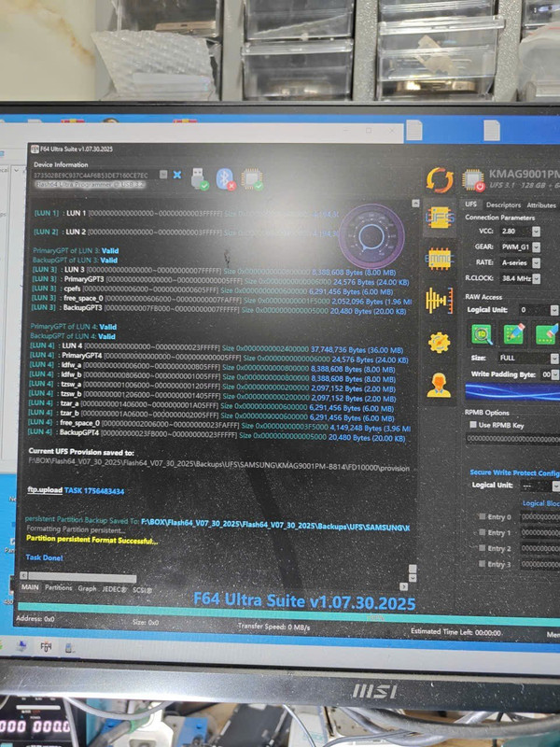Open the Secure Write Protect Logical Unit dropdown
This screenshot has height=747, width=560.
[555, 486]
